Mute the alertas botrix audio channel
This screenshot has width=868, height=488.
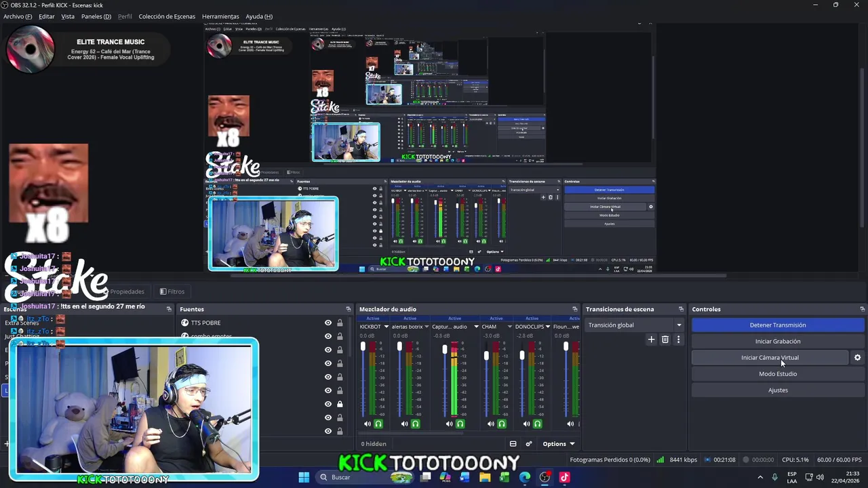click(404, 424)
